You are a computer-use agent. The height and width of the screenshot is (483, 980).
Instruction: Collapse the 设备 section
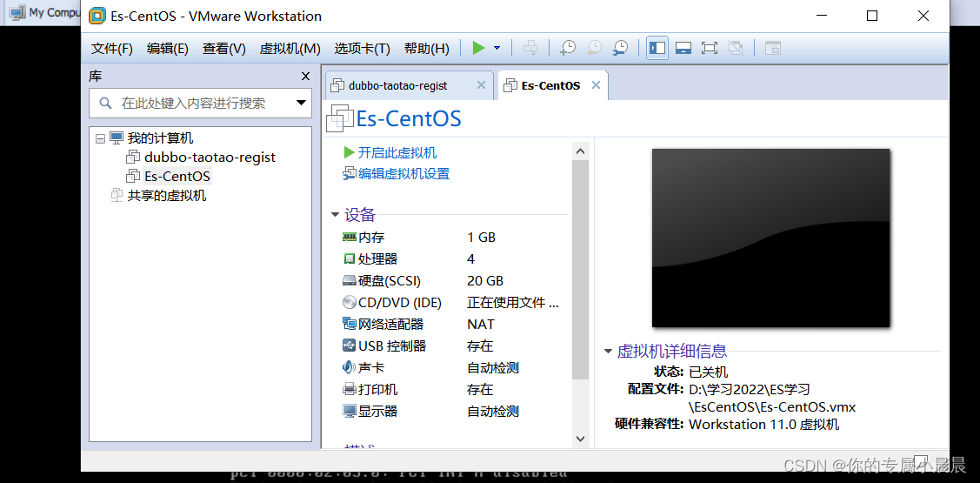point(335,215)
